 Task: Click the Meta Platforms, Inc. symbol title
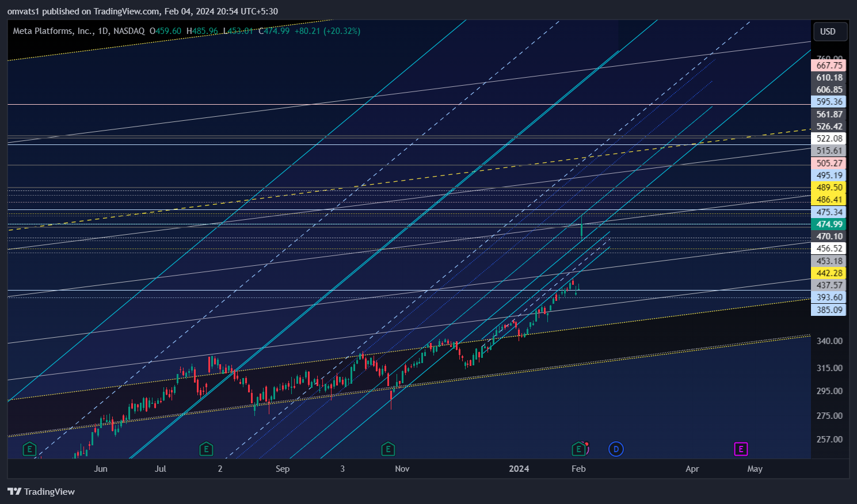(79, 31)
